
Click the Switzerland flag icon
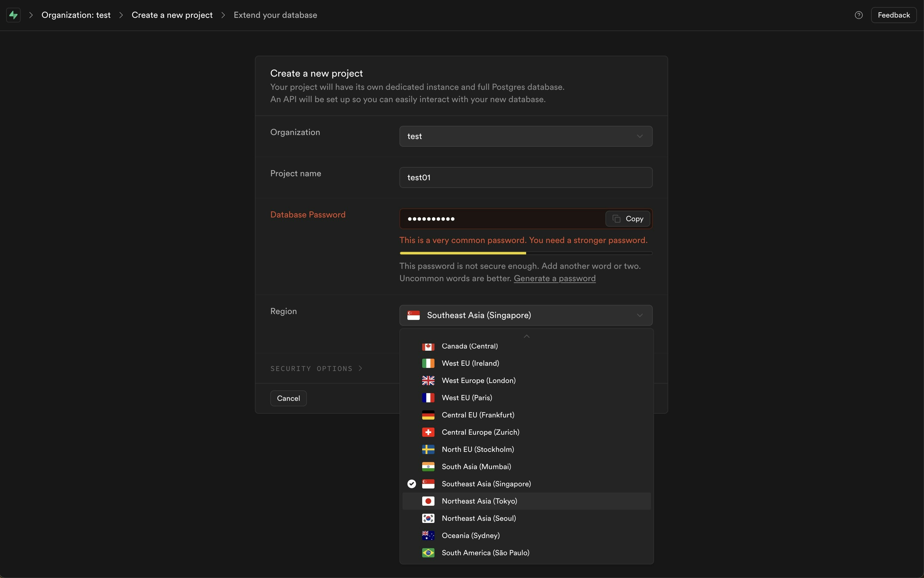[428, 432]
